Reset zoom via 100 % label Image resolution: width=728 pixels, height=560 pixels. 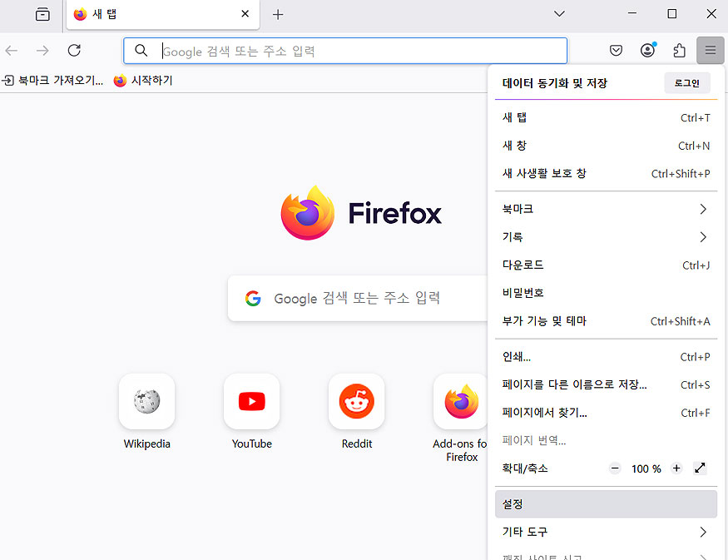(646, 468)
